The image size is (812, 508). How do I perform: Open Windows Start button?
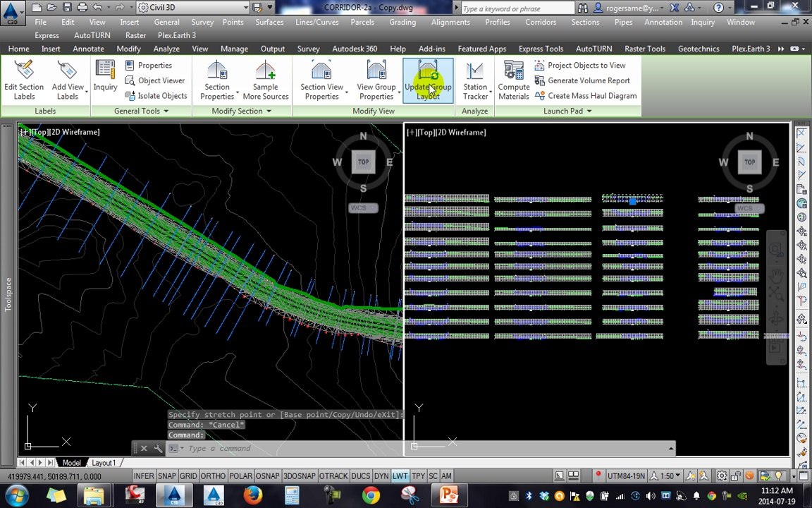click(17, 495)
